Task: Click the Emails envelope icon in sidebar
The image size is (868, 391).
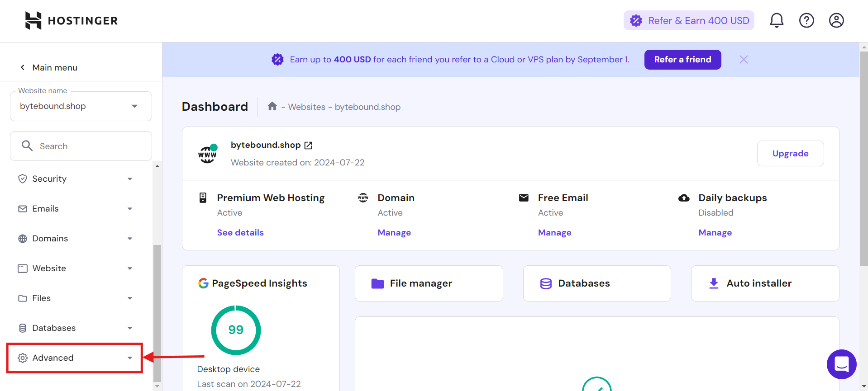Action: [23, 209]
